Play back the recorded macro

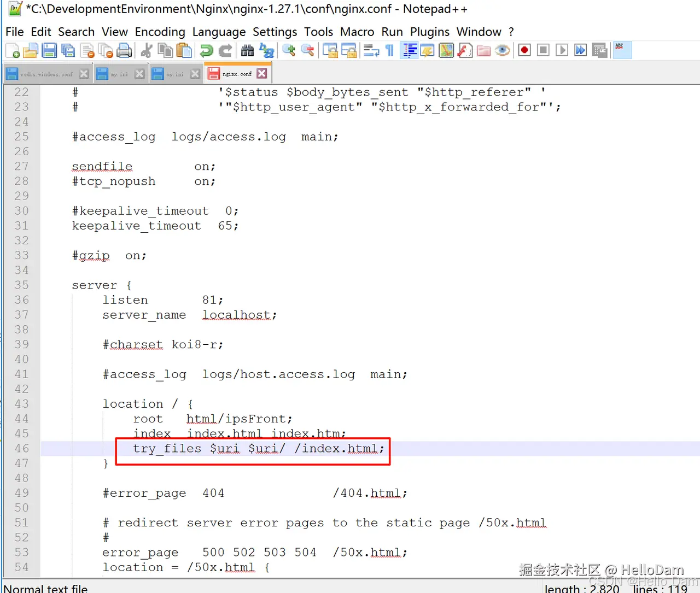[x=562, y=50]
